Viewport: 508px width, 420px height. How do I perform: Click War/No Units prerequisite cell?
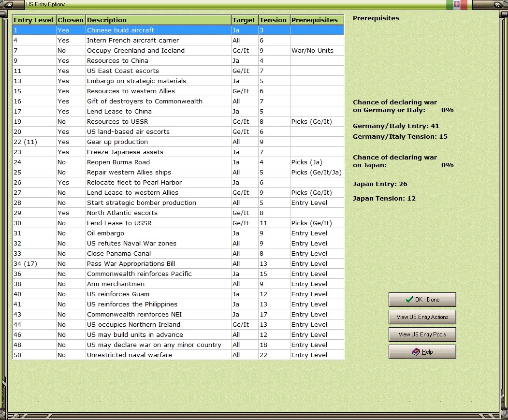click(317, 51)
